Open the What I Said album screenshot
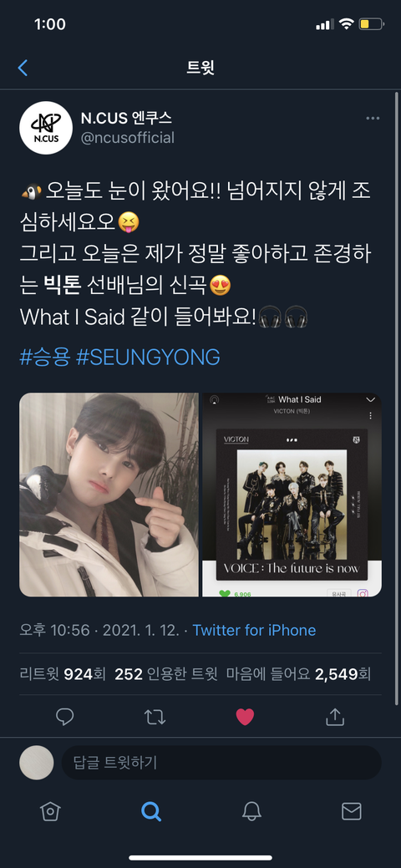This screenshot has height=868, width=401. [x=292, y=495]
